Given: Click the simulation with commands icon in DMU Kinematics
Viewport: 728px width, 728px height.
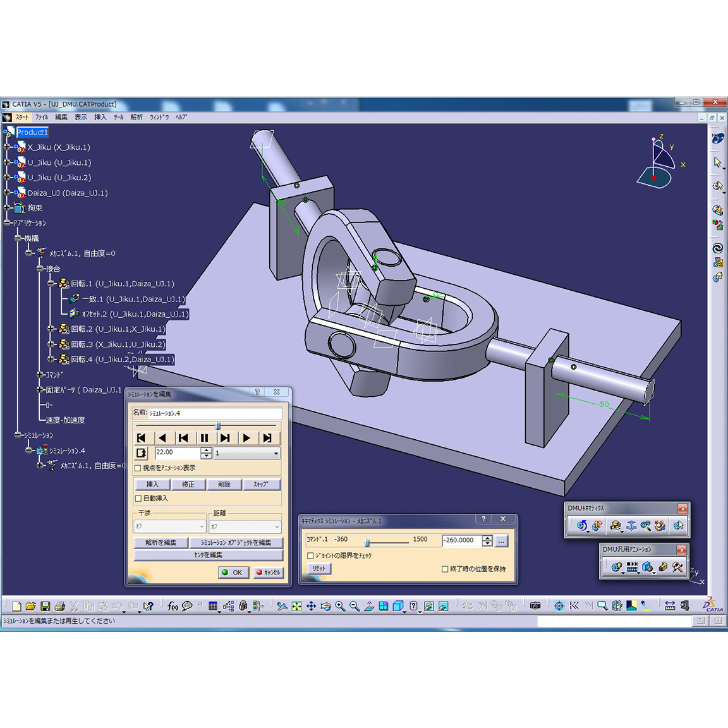Looking at the screenshot, I should pyautogui.click(x=582, y=526).
